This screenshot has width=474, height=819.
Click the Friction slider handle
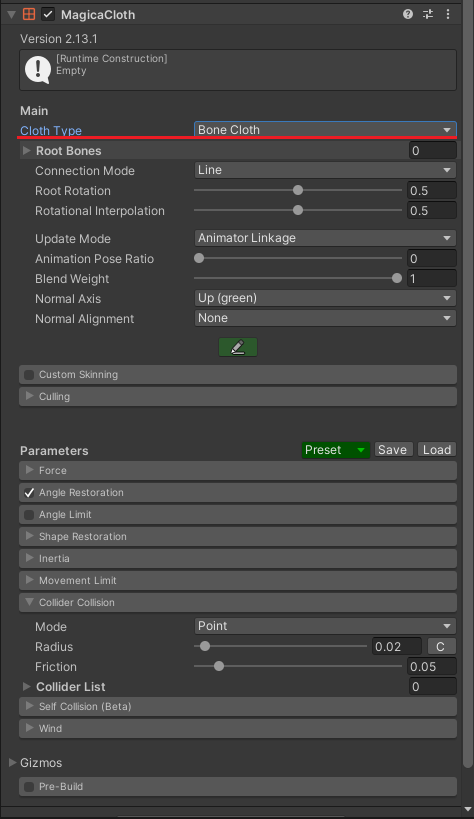(x=219, y=666)
